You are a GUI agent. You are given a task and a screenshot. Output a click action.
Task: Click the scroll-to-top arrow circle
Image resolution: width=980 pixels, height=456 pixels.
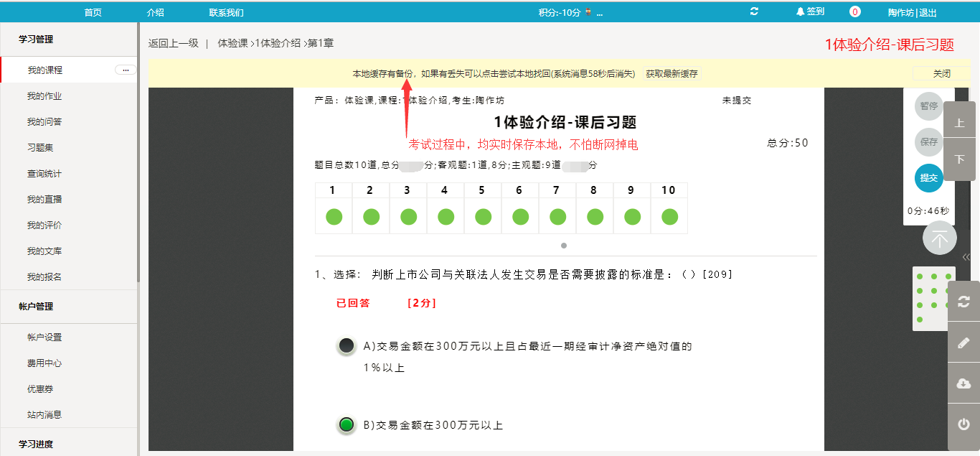pos(940,238)
